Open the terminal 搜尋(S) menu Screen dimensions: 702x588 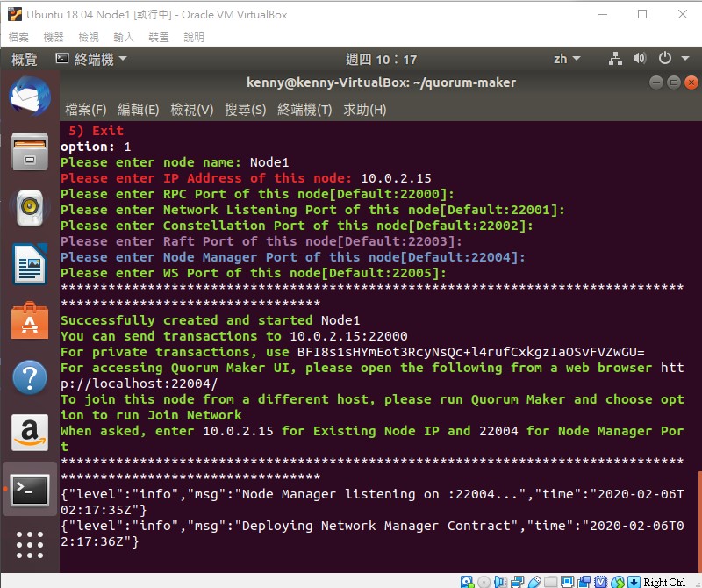pos(245,110)
